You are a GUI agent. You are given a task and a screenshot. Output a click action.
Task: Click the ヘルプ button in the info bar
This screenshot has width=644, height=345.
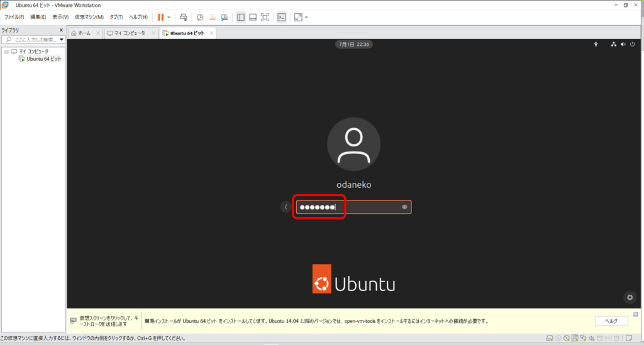tap(611, 321)
